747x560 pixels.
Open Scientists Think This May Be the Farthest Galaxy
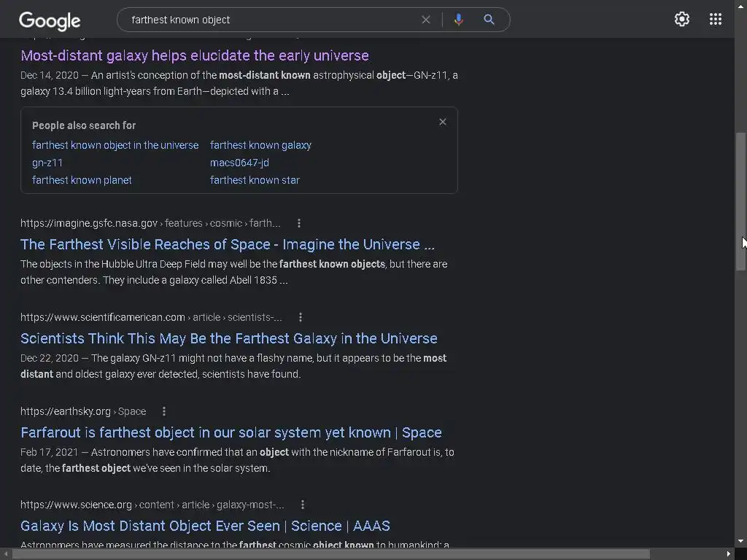[x=228, y=338]
